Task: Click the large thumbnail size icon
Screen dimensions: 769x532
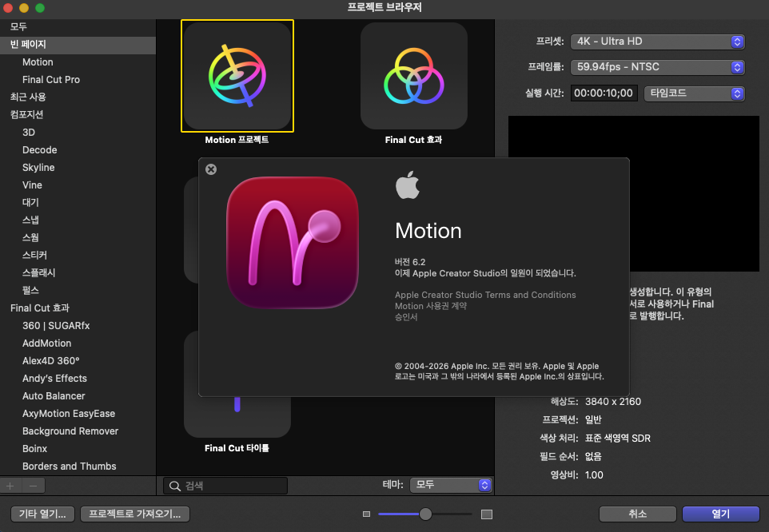Action: point(487,514)
